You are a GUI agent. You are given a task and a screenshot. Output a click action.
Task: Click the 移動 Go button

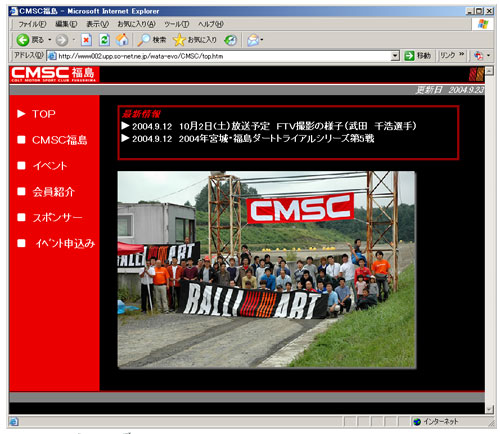[417, 56]
